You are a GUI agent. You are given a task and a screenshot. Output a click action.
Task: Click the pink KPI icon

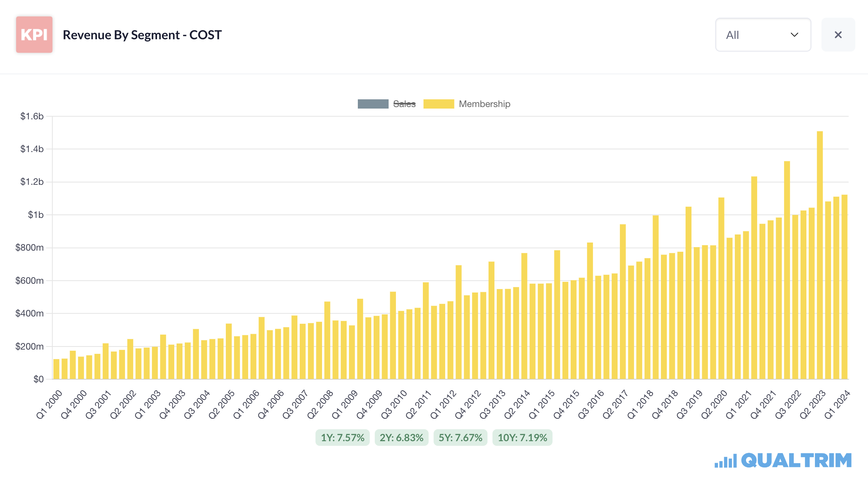click(34, 35)
